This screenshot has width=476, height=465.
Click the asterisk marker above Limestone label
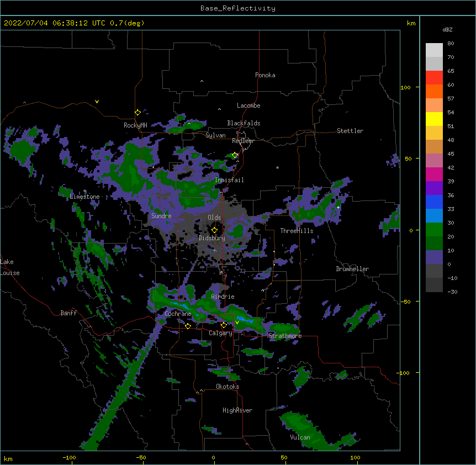(x=85, y=191)
